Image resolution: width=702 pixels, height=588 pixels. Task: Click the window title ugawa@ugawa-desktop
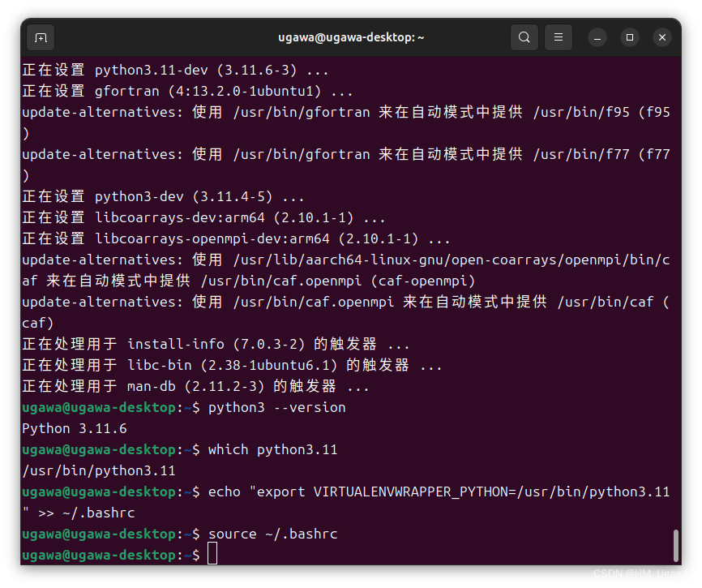pyautogui.click(x=351, y=36)
